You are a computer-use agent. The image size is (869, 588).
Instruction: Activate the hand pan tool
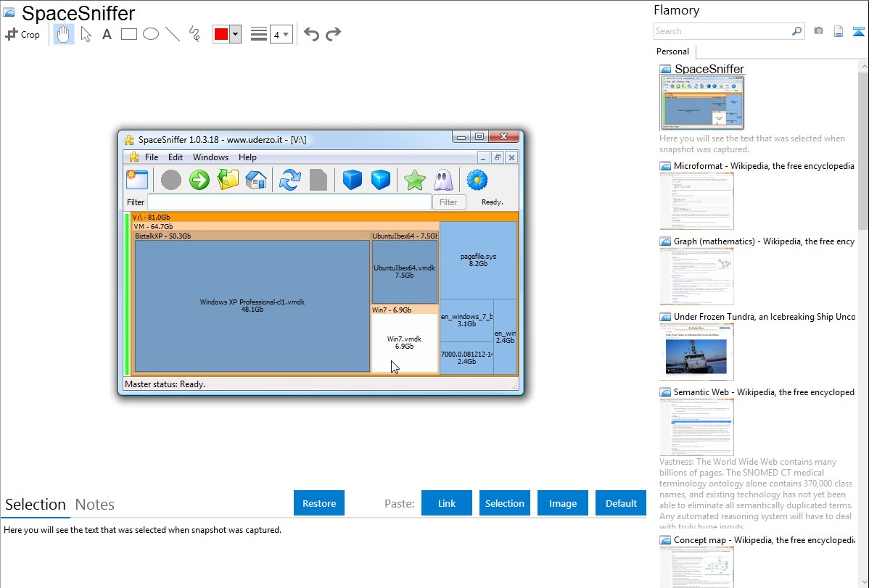64,34
